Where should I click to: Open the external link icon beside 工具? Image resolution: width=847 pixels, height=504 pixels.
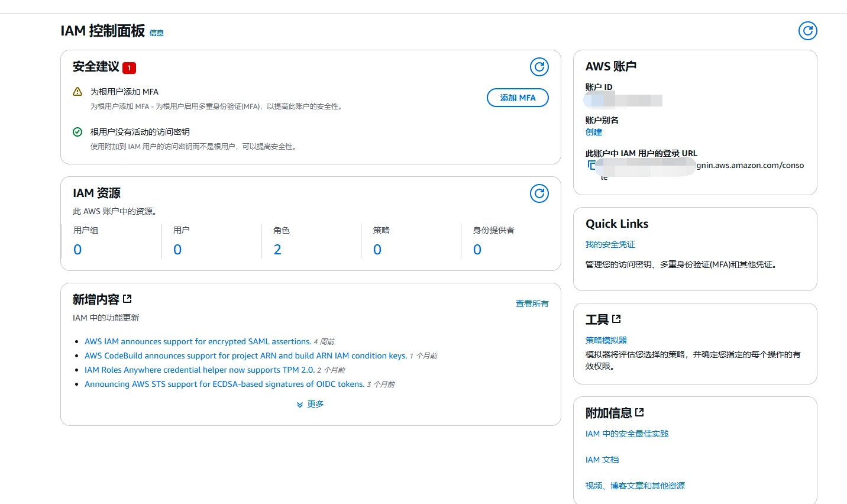[616, 319]
